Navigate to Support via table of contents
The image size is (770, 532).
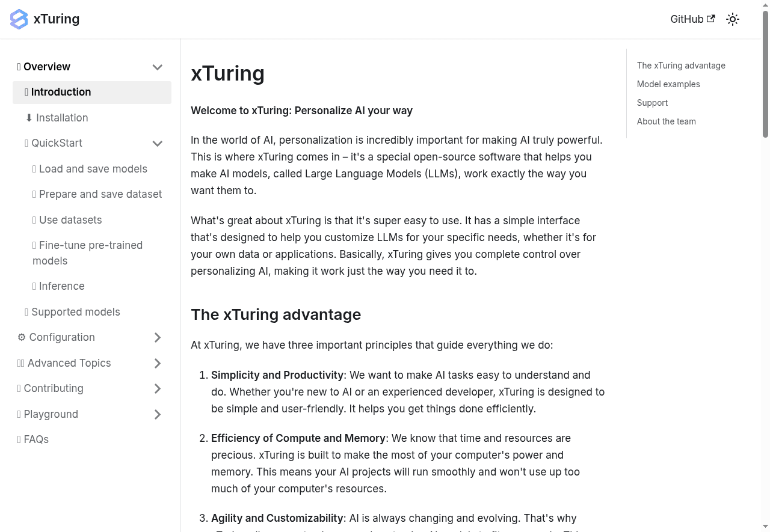coord(652,103)
